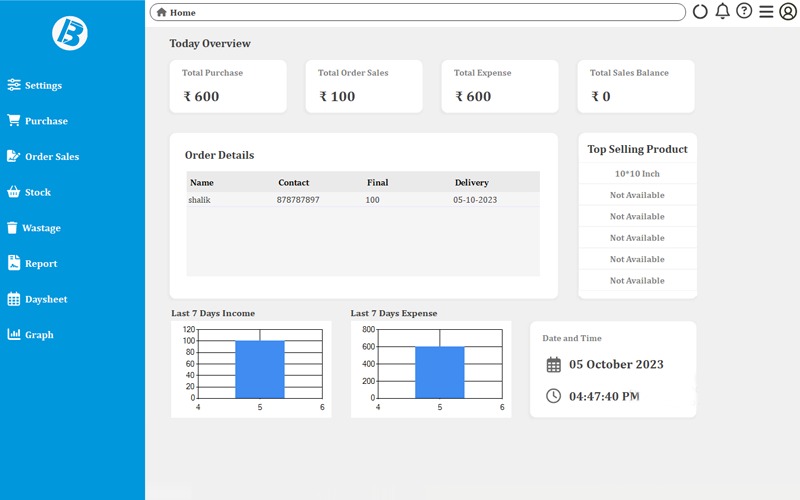
Task: Click the Report file icon
Action: click(x=14, y=263)
